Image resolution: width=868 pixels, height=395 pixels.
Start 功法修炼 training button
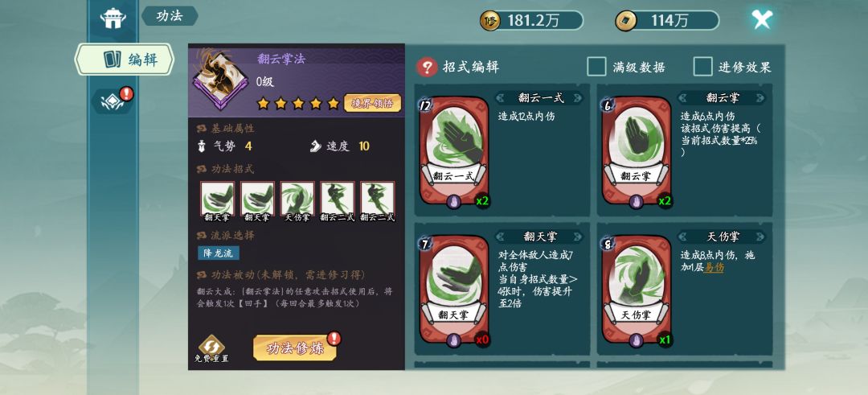[294, 348]
